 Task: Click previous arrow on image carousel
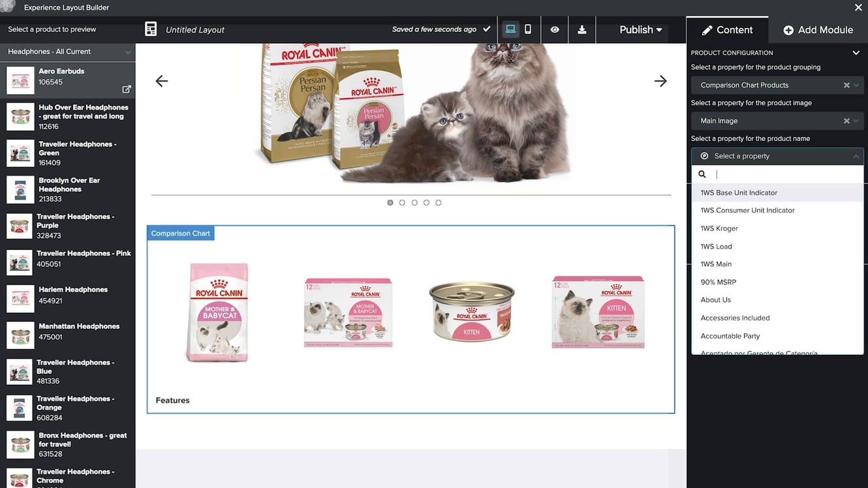pyautogui.click(x=162, y=81)
